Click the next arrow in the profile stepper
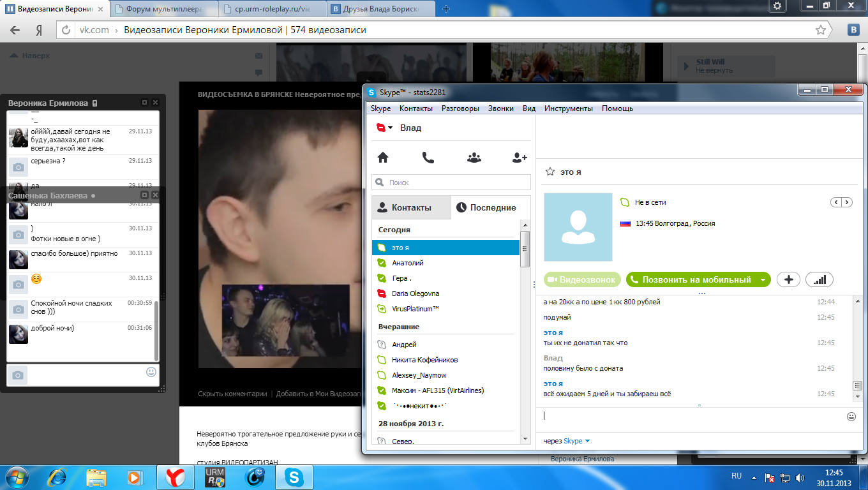The height and width of the screenshot is (490, 868). 847,202
